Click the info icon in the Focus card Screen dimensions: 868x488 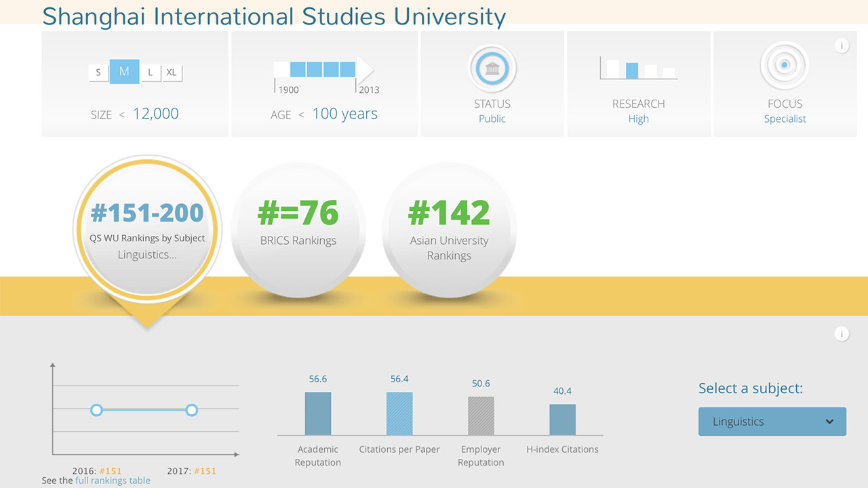(x=841, y=46)
